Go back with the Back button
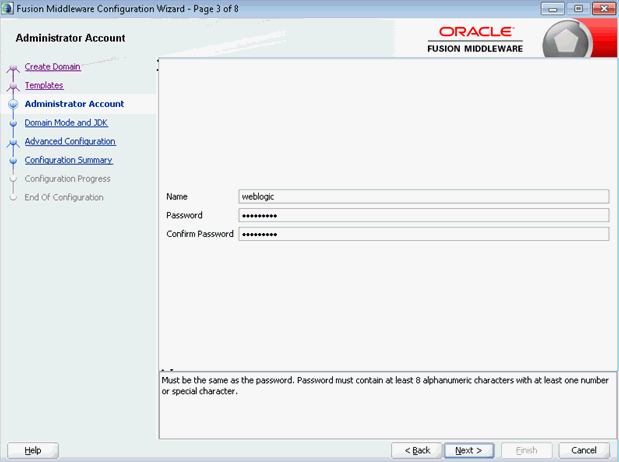 tap(417, 450)
